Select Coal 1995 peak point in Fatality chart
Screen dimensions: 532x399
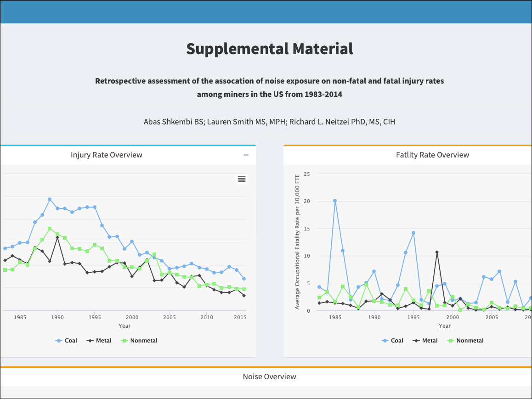(x=413, y=233)
